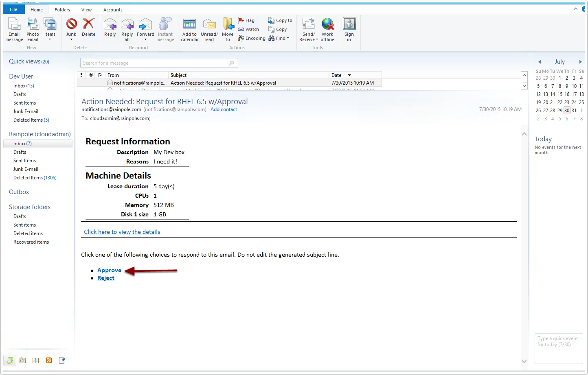Switch to the Folders tab
This screenshot has width=588, height=375.
coord(62,10)
